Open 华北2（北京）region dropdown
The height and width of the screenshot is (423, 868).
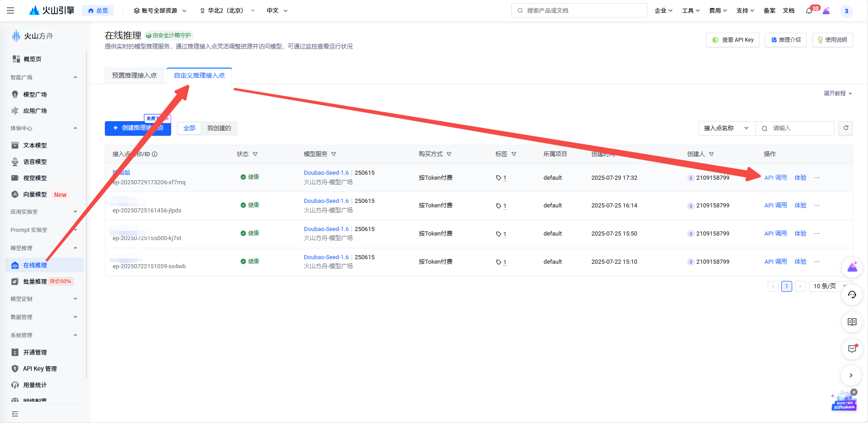(227, 10)
